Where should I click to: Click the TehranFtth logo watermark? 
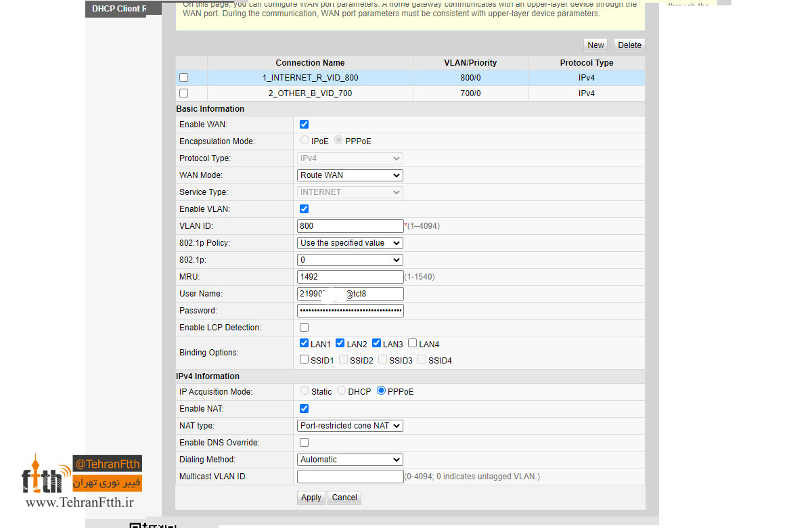[81, 482]
